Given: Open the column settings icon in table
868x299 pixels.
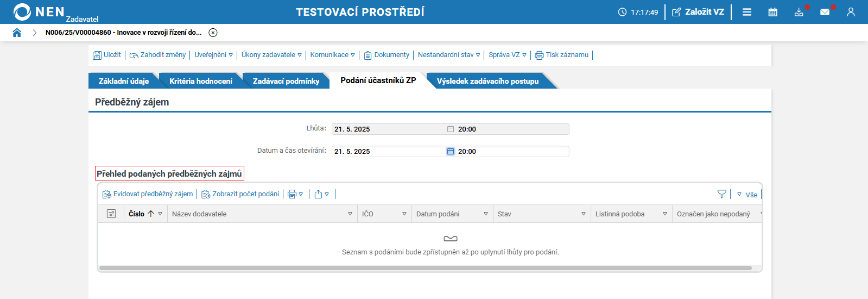Looking at the screenshot, I should point(111,214).
